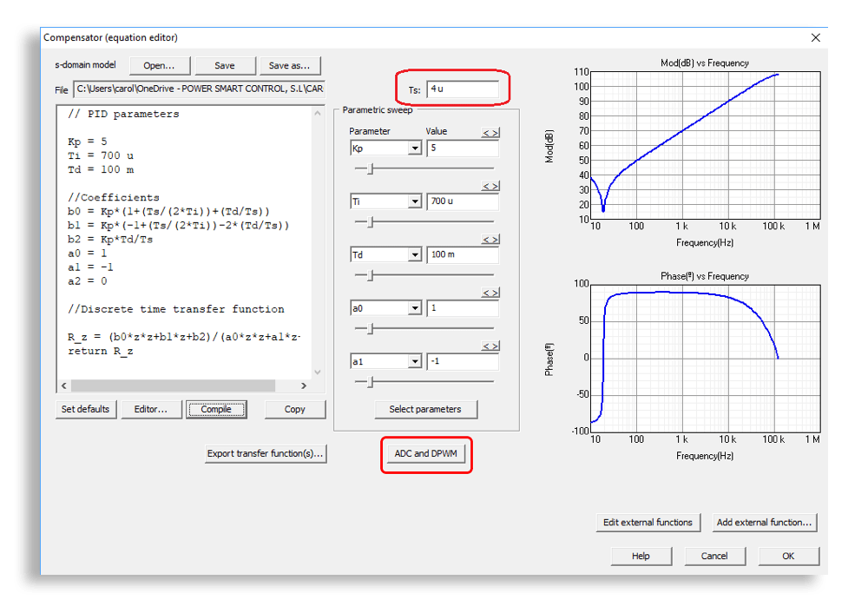
Task: Expand the Td parameter dropdown
Action: coord(414,255)
